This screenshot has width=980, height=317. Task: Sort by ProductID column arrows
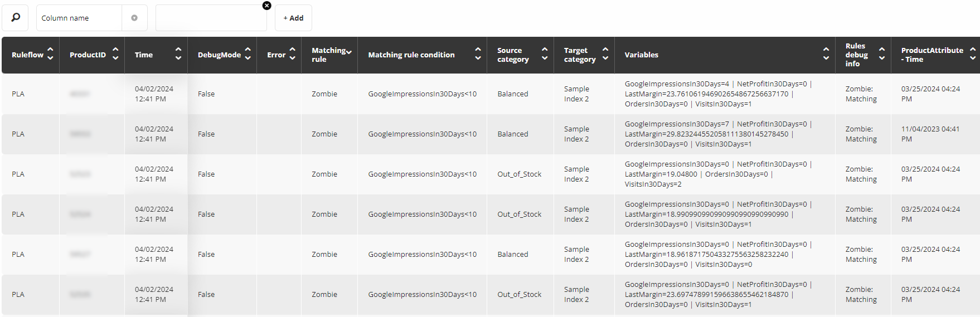115,54
